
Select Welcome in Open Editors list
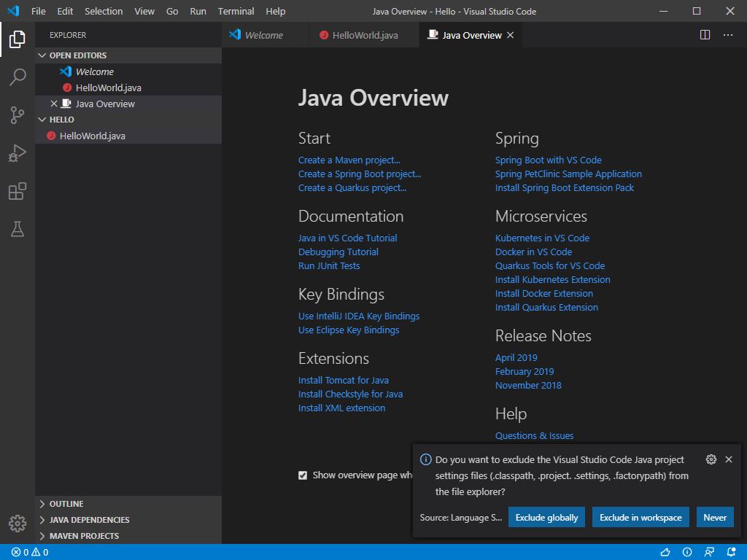[x=128, y=71]
